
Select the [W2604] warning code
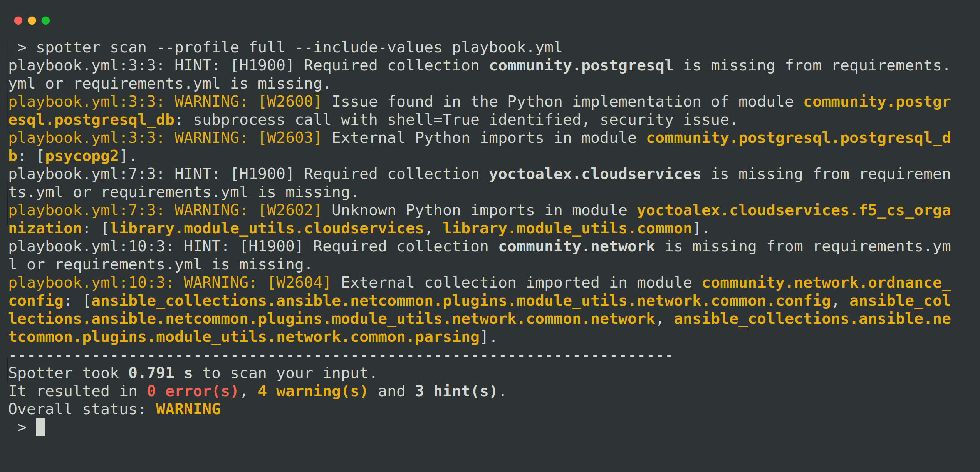click(299, 283)
